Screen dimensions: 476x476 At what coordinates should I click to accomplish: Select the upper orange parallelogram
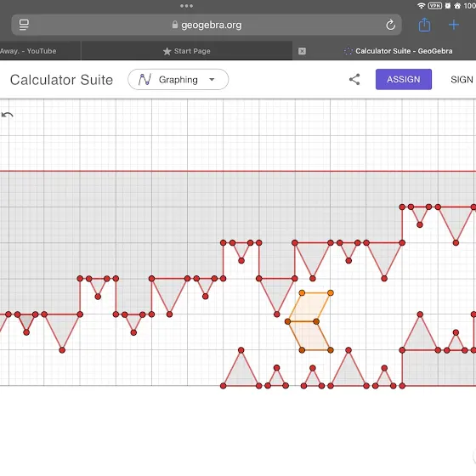(x=309, y=307)
